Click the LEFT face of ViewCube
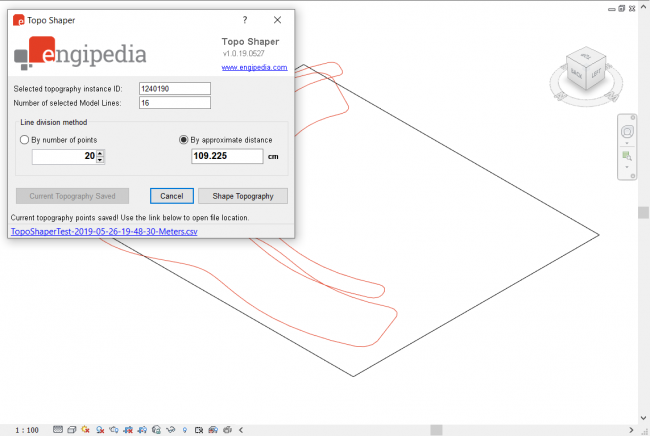This screenshot has width=650, height=436. (x=596, y=73)
